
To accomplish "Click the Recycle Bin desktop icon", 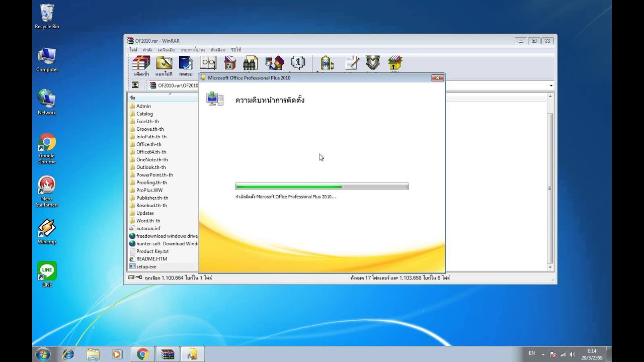I will pos(47,17).
